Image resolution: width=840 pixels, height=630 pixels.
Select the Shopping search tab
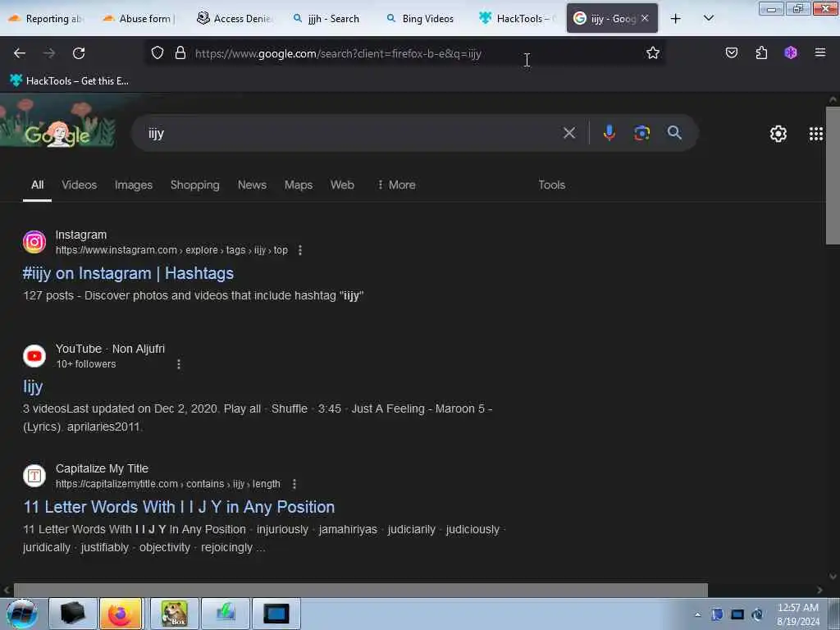point(195,185)
